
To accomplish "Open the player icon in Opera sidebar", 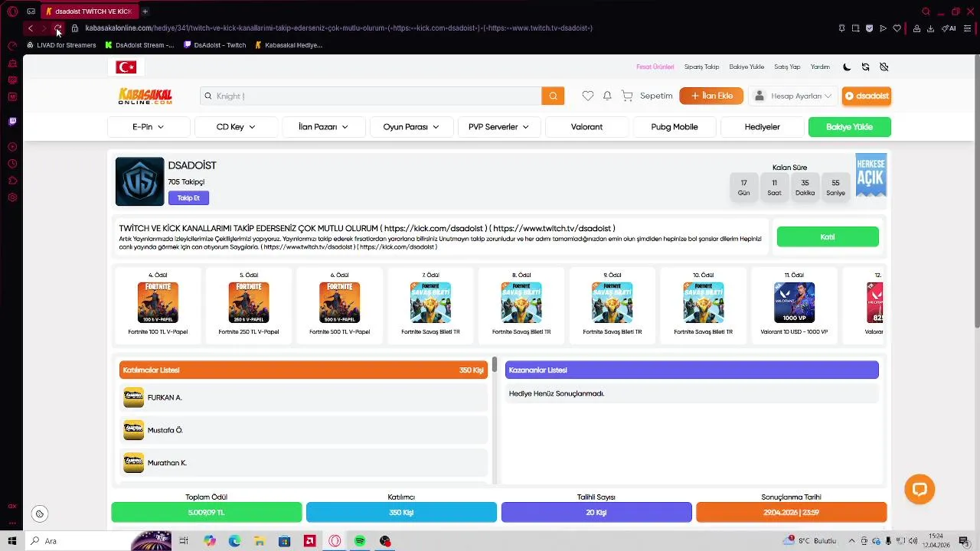I will (12, 146).
